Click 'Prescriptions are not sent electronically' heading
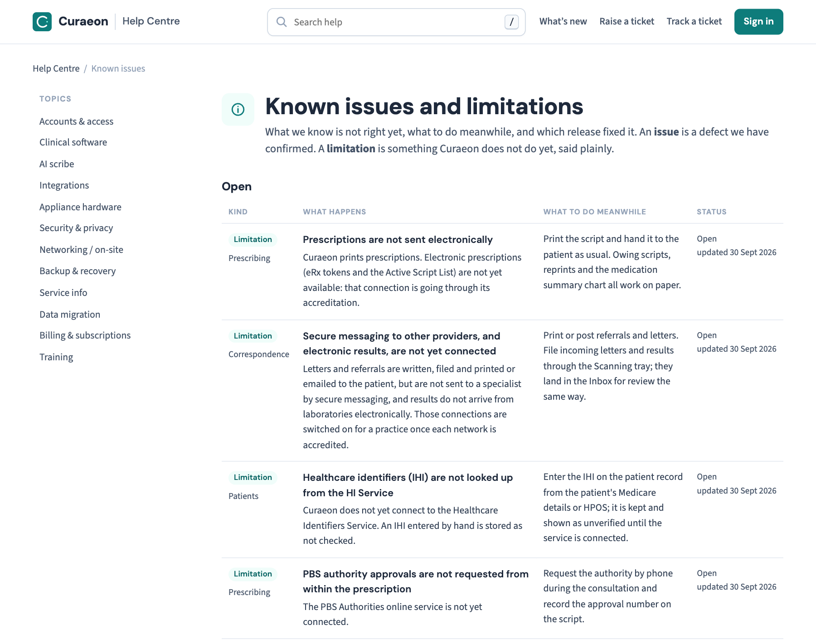Screen dimensions: 816x644 click(398, 239)
